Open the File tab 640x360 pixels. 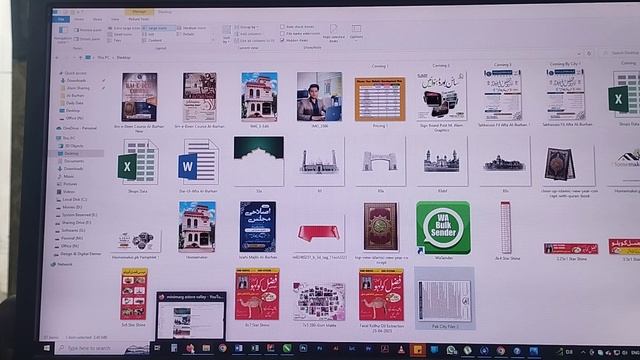[x=61, y=19]
